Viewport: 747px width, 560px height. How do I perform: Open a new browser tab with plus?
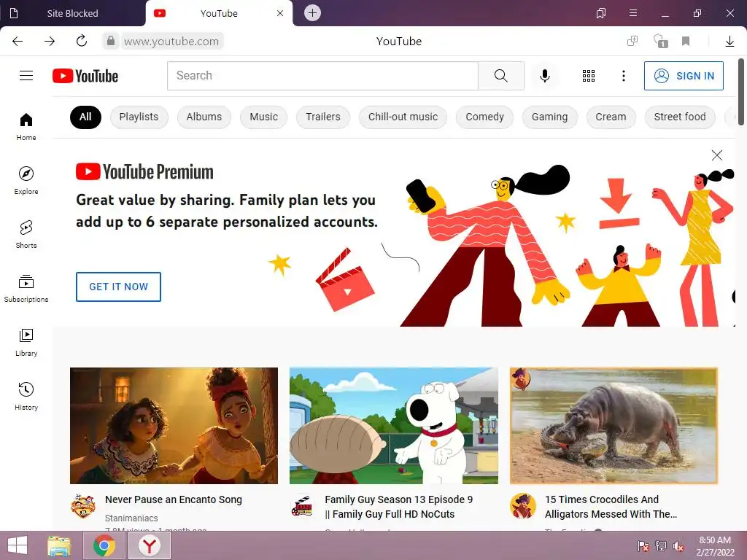pyautogui.click(x=312, y=13)
